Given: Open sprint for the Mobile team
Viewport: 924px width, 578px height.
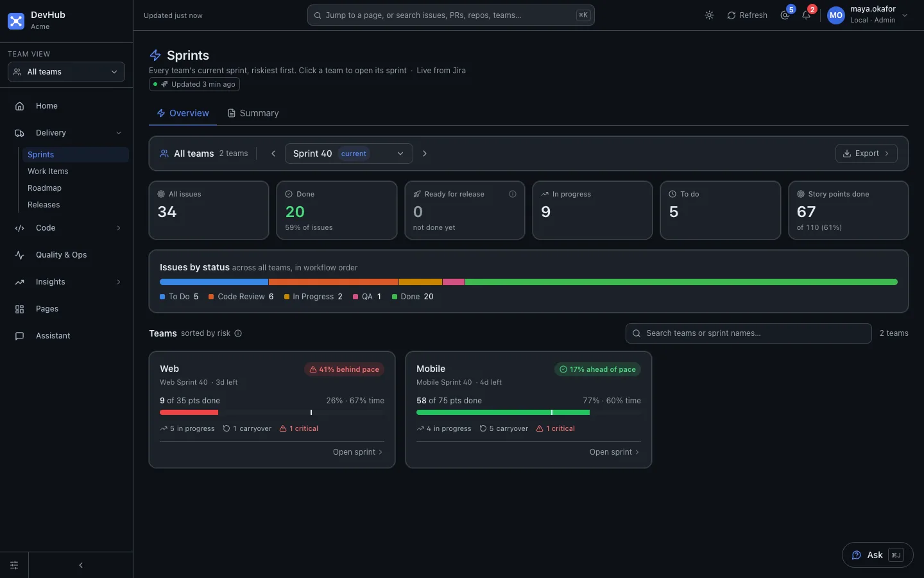Looking at the screenshot, I should click(615, 452).
